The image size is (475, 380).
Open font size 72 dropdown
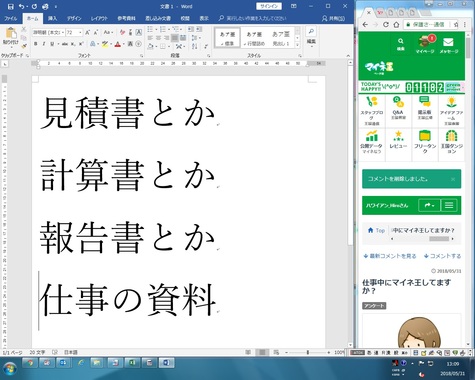point(80,32)
